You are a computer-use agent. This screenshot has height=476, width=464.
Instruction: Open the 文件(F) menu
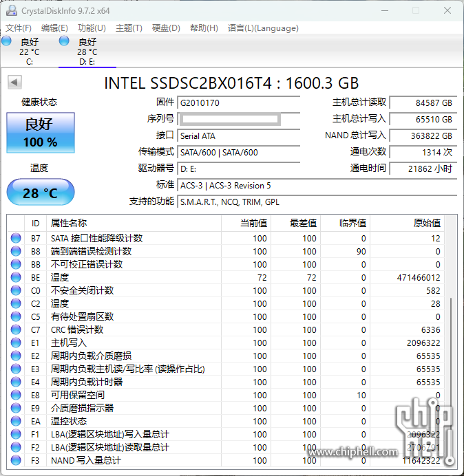tap(19, 28)
